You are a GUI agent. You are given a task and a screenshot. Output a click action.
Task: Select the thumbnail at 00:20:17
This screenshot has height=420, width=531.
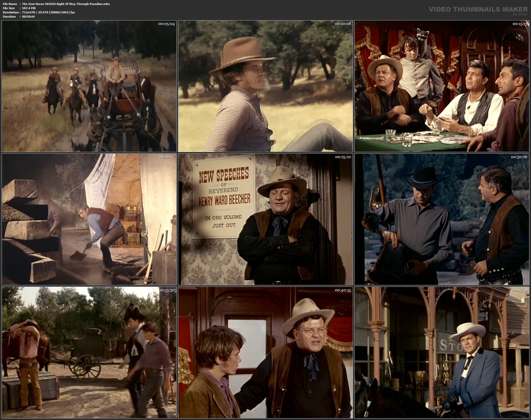[89, 219]
